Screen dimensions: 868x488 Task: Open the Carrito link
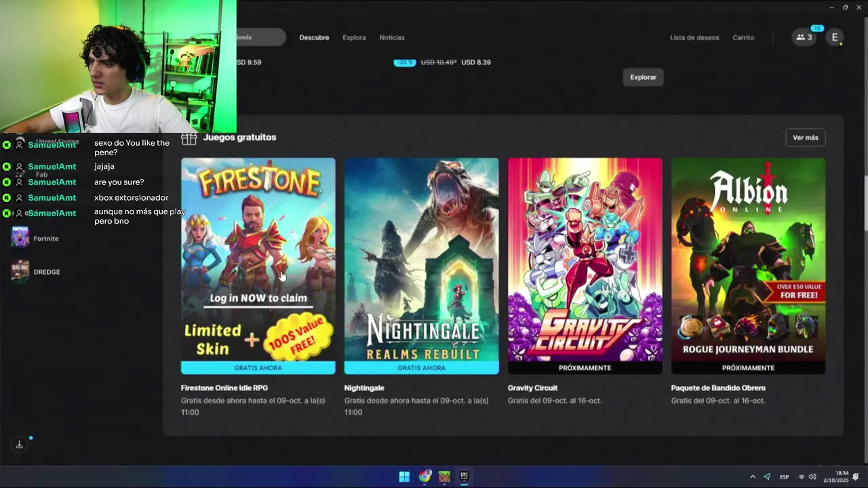pos(743,37)
